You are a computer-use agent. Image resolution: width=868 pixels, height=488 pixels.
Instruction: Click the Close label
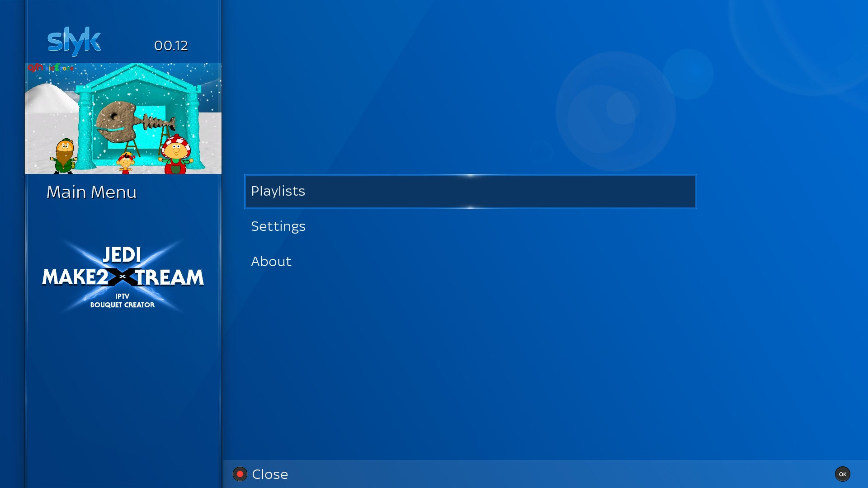point(270,474)
